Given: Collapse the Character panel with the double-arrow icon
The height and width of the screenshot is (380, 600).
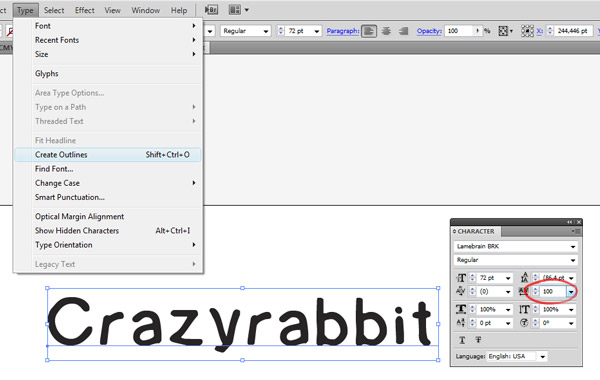Looking at the screenshot, I should coord(569,222).
